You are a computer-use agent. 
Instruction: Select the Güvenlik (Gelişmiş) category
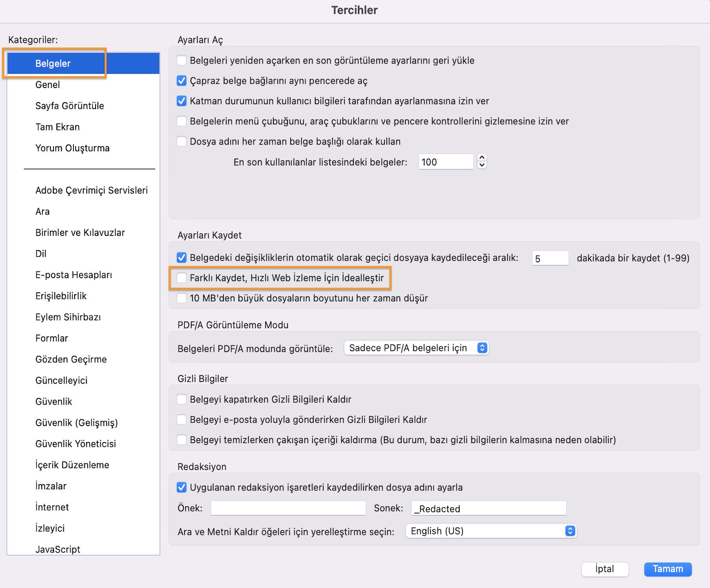(x=76, y=423)
